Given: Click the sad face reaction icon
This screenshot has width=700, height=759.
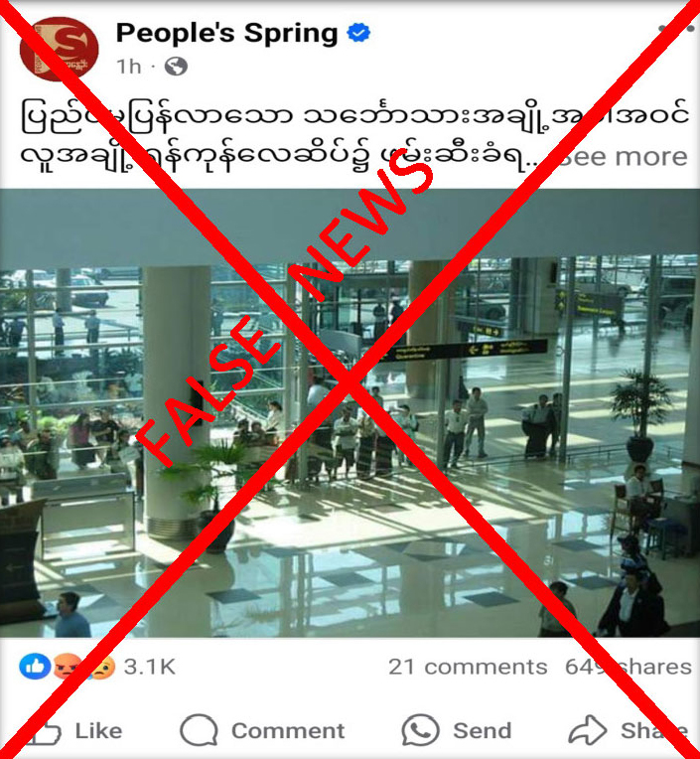Looking at the screenshot, I should point(100,667).
